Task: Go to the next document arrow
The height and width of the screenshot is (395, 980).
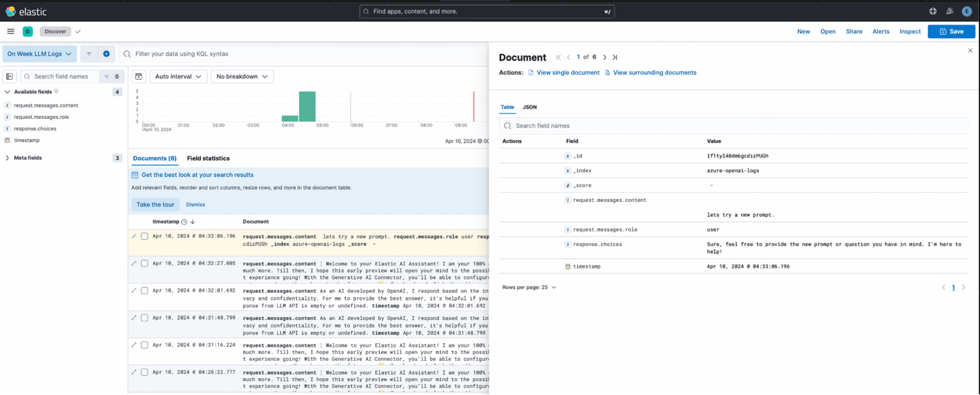Action: pos(604,58)
